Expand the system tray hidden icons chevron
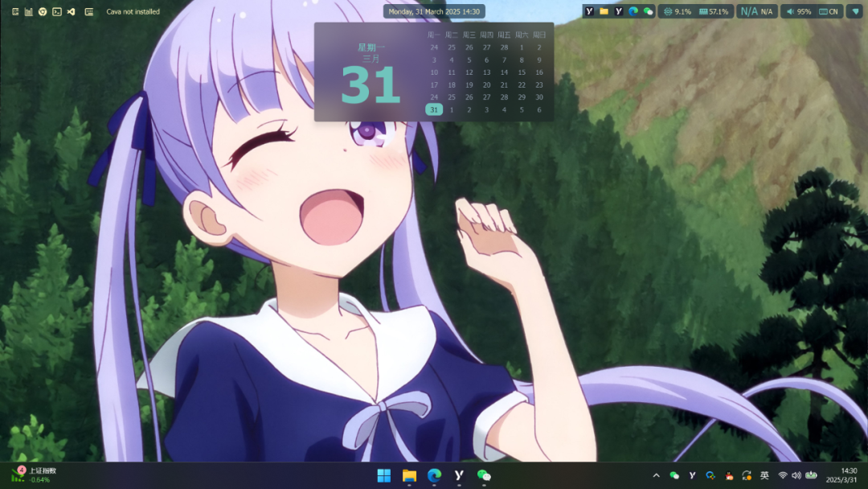 pos(656,475)
